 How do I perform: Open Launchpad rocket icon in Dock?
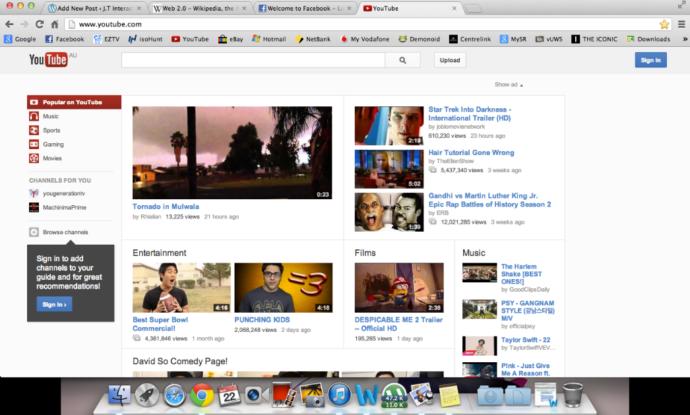[x=147, y=395]
